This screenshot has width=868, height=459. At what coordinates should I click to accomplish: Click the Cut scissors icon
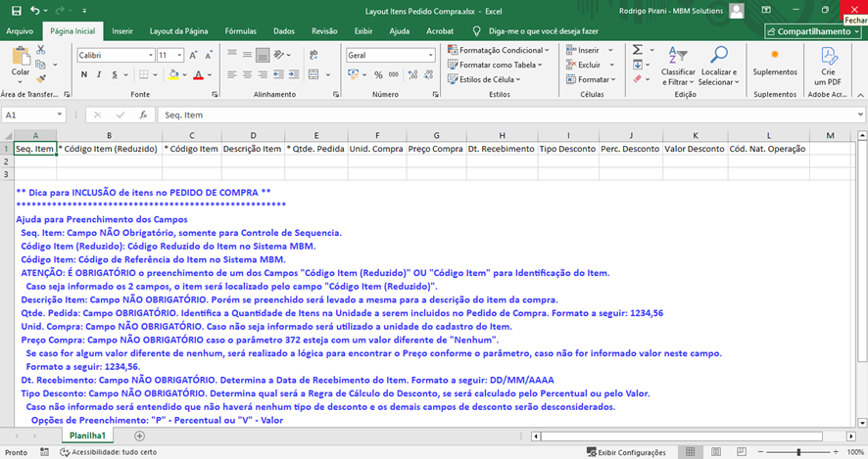tap(41, 50)
